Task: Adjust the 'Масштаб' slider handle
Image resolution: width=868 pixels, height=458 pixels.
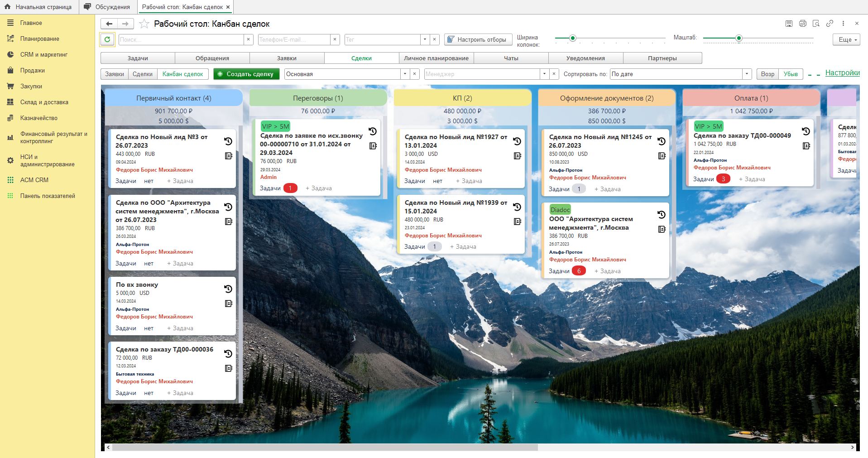Action: pos(739,38)
